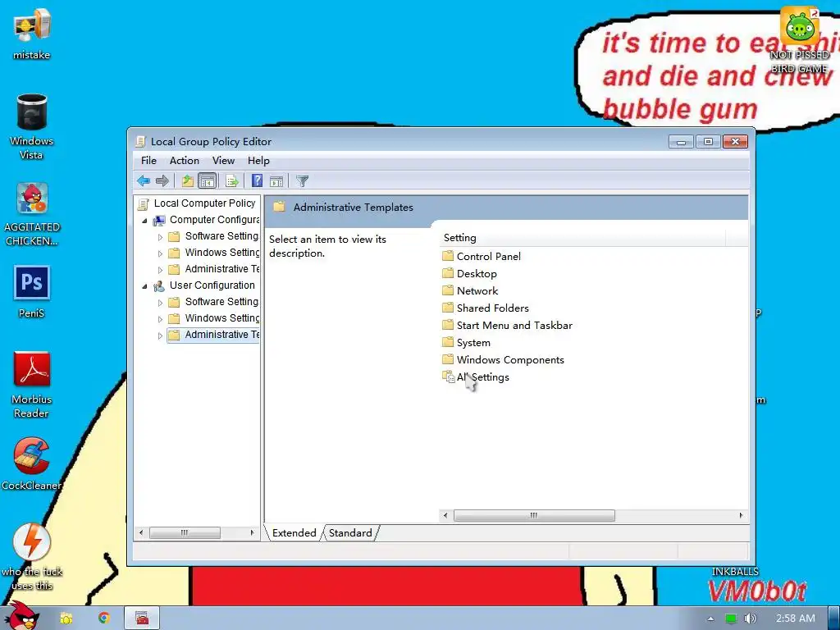The image size is (840, 630).
Task: Click settings list scroll right arrow
Action: coord(741,515)
